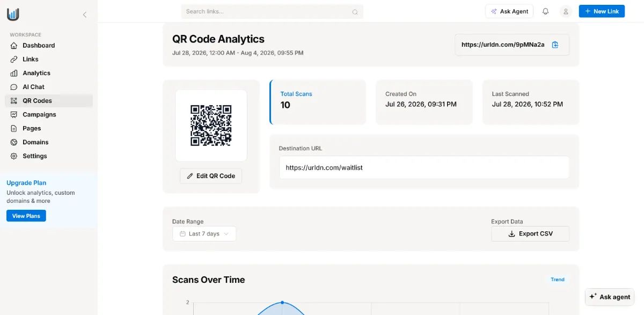The height and width of the screenshot is (315, 644).
Task: Click the download icon on Export CSV
Action: pyautogui.click(x=511, y=234)
